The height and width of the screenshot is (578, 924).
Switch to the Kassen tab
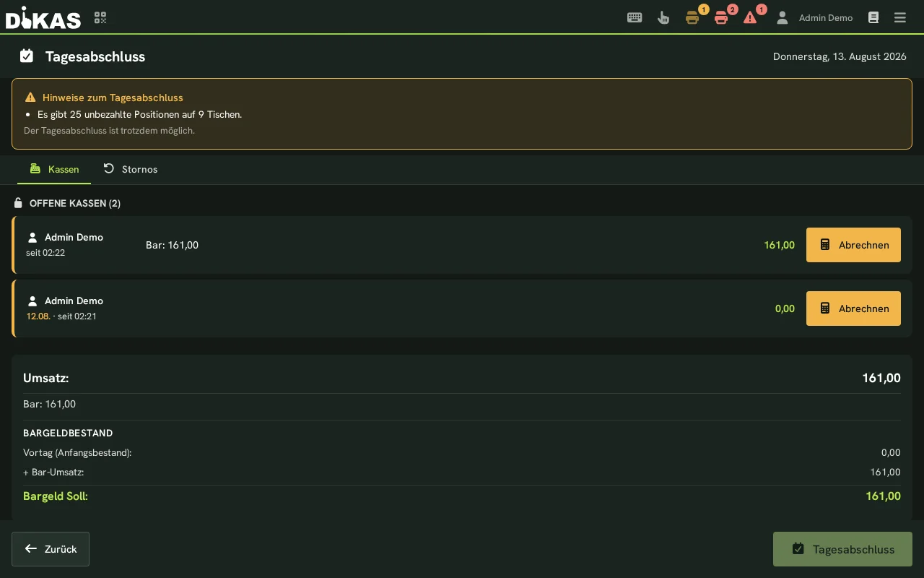point(54,169)
